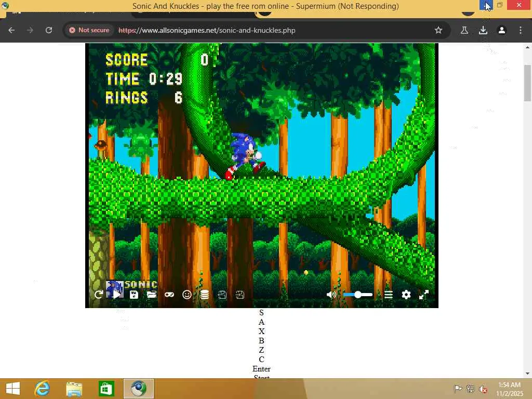
Task: Click the letter 'X' in controls list
Action: (262, 331)
